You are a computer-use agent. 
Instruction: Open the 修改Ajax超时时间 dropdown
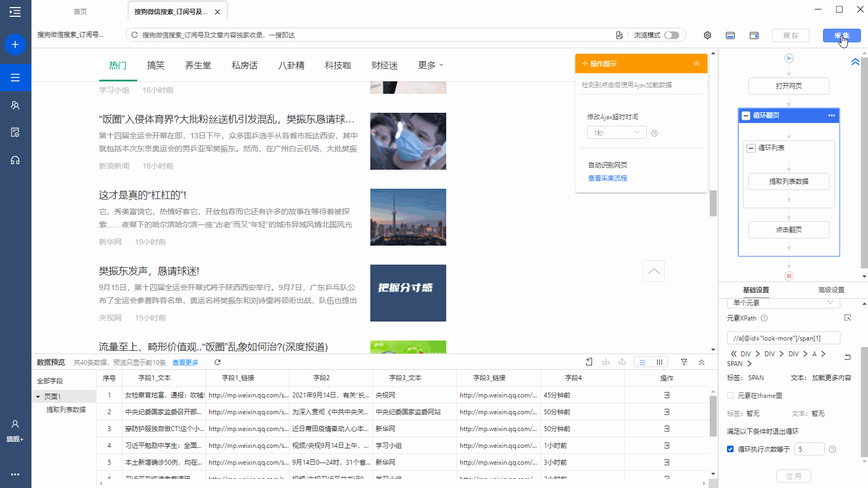(616, 133)
